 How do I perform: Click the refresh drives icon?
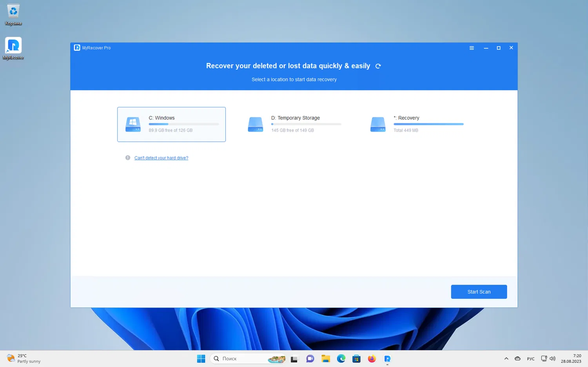coord(378,66)
